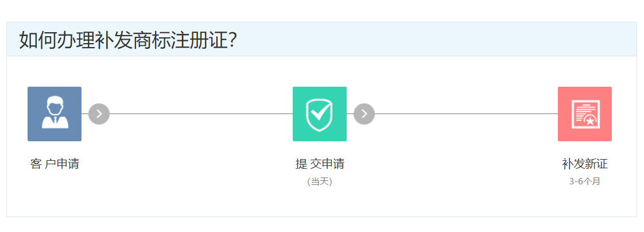The image size is (644, 232).
Task: Click the green shield checkmark icon
Action: pos(319,114)
